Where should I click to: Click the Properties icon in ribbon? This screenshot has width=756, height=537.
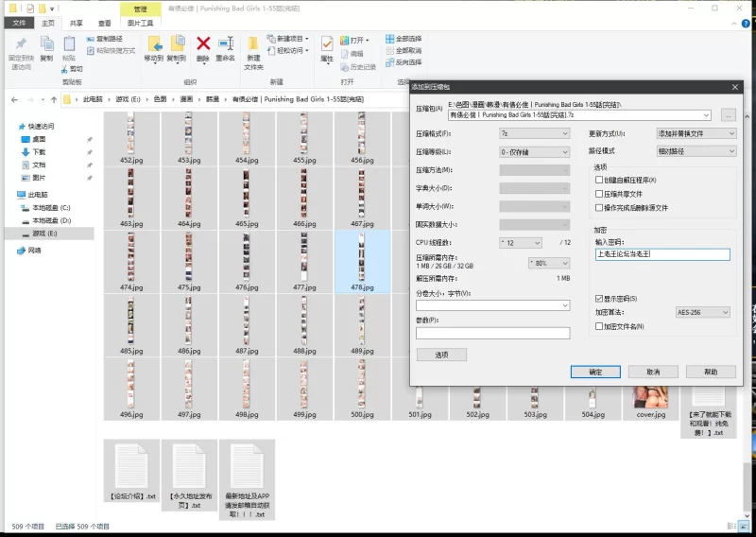[x=327, y=47]
